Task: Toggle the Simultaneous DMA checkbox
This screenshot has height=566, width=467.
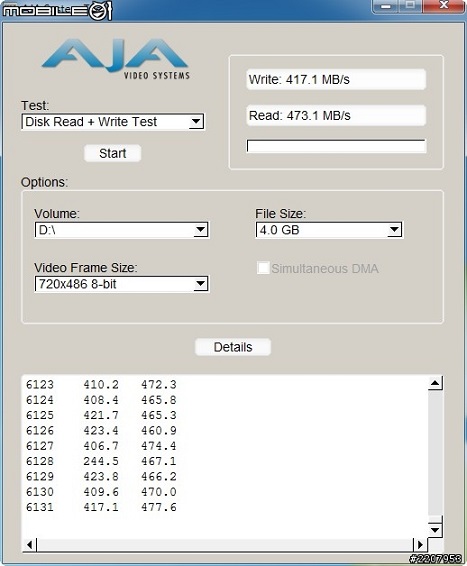Action: pos(263,268)
